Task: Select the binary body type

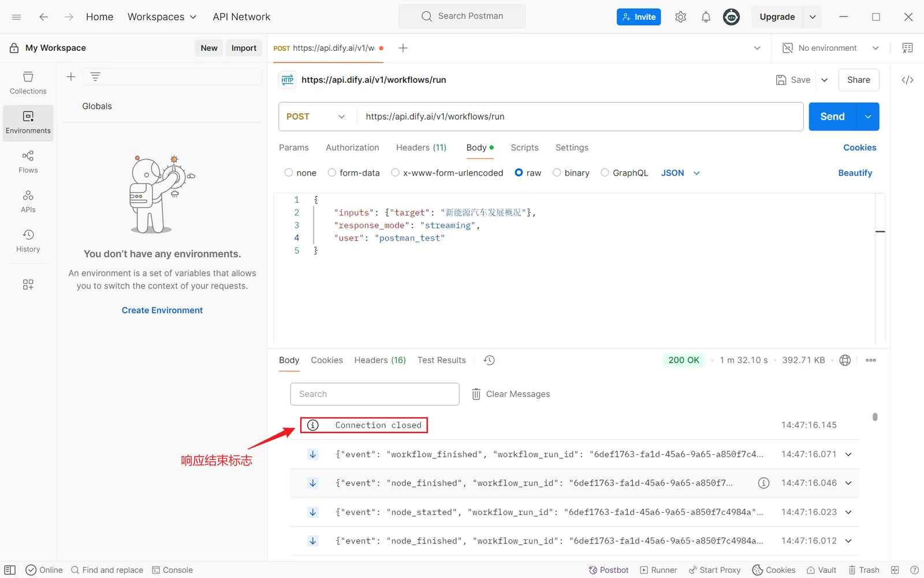Action: click(557, 172)
